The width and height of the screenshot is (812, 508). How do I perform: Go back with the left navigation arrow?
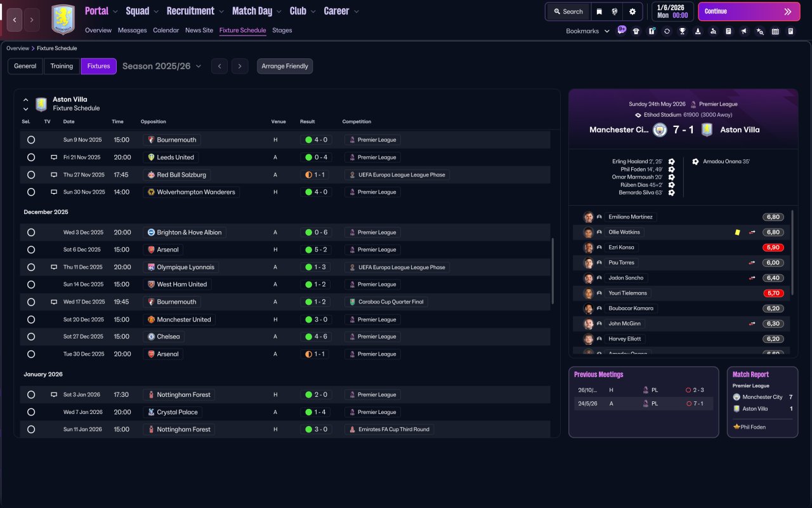coord(15,20)
